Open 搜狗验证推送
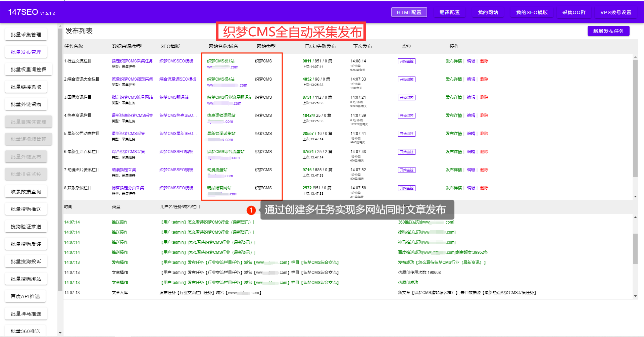This screenshot has width=644, height=337. (x=26, y=226)
